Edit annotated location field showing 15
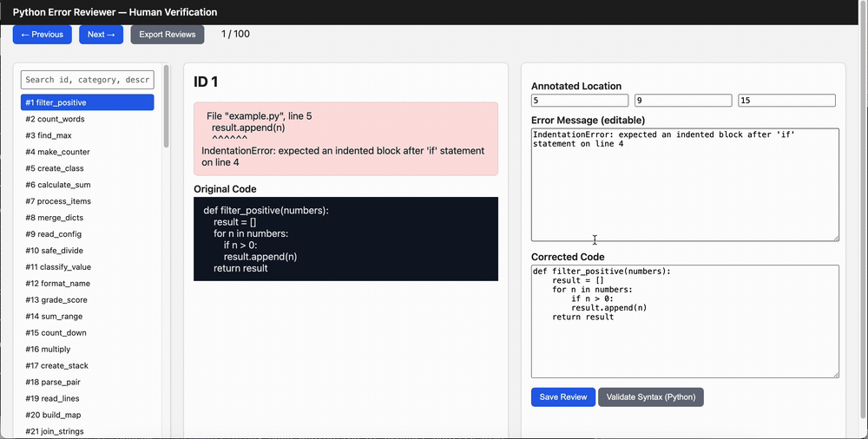The image size is (868, 439). (786, 100)
